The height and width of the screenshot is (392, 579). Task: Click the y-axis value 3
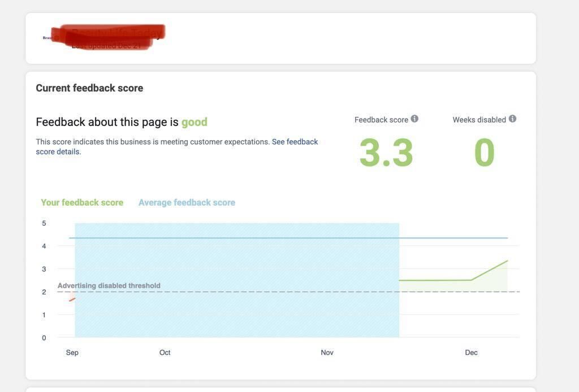(44, 269)
